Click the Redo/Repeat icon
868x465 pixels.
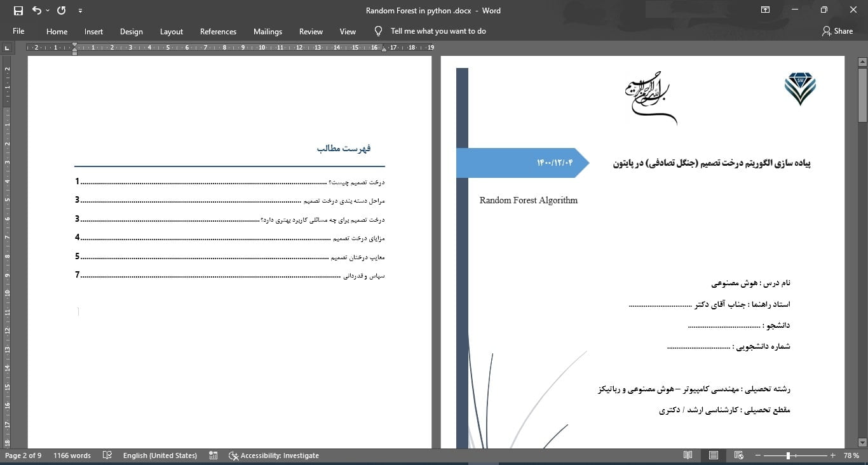61,10
